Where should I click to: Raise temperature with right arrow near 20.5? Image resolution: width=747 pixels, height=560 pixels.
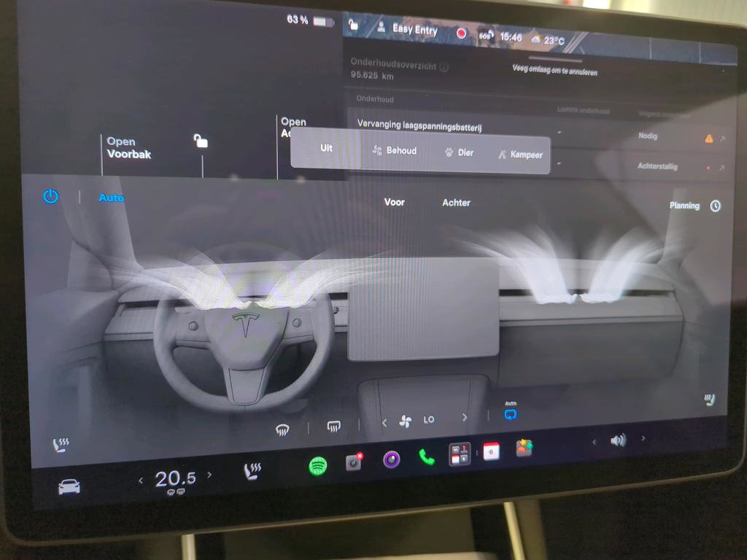point(209,474)
